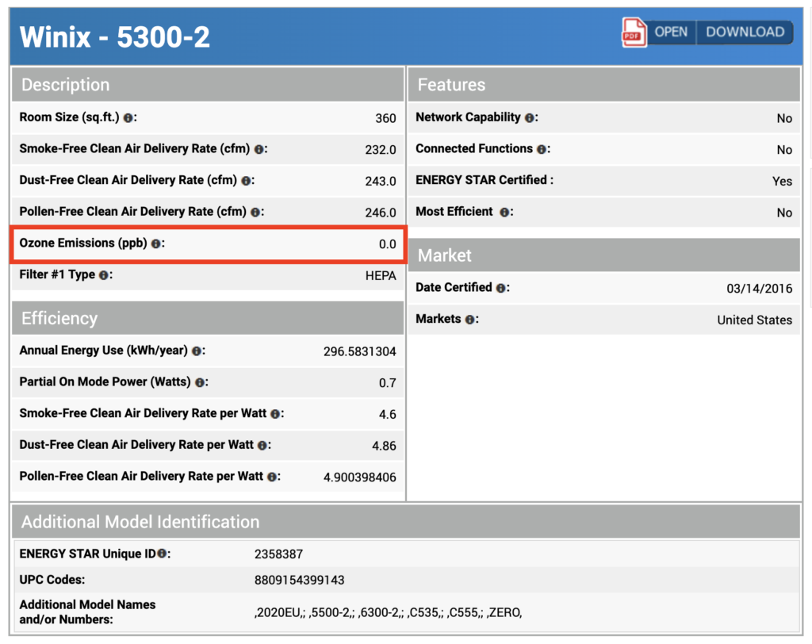Open info tooltip for Connected Functions
This screenshot has height=644, width=812.
[x=541, y=149]
